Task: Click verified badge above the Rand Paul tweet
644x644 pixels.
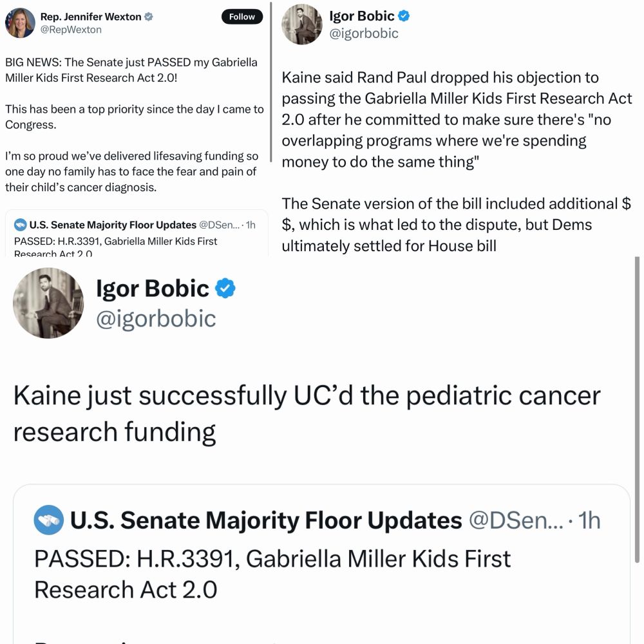Action: tap(404, 16)
